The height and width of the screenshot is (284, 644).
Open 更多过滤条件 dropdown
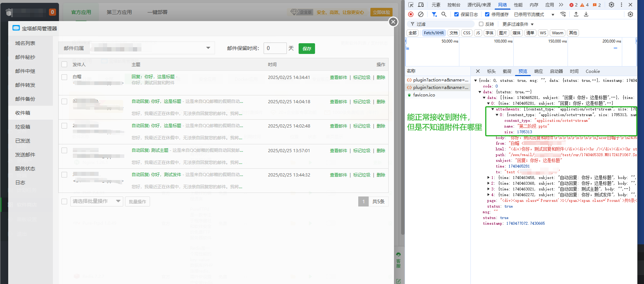point(518,24)
